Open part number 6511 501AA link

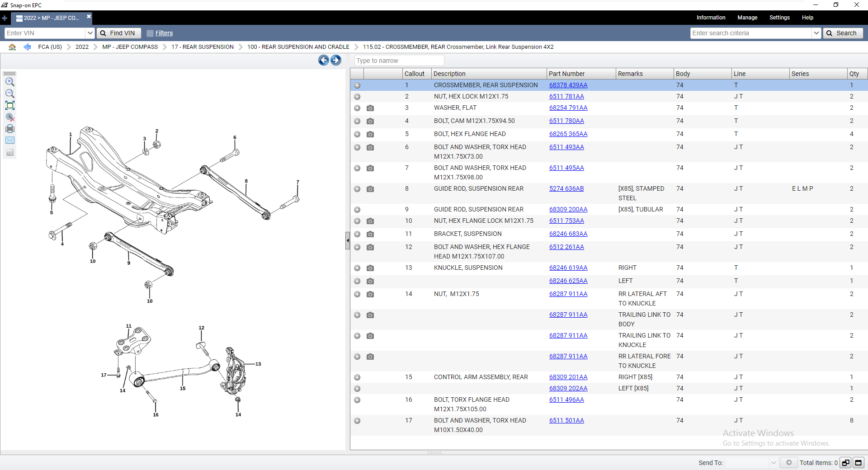[x=566, y=421]
